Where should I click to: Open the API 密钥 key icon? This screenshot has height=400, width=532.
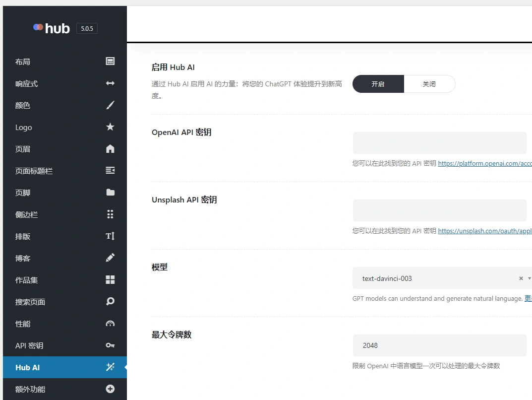click(x=110, y=345)
